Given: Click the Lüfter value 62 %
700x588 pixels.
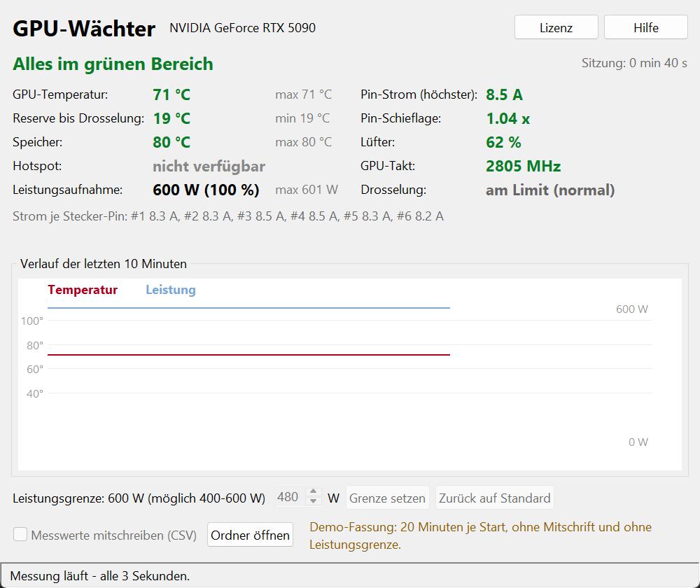Looking at the screenshot, I should (x=503, y=142).
